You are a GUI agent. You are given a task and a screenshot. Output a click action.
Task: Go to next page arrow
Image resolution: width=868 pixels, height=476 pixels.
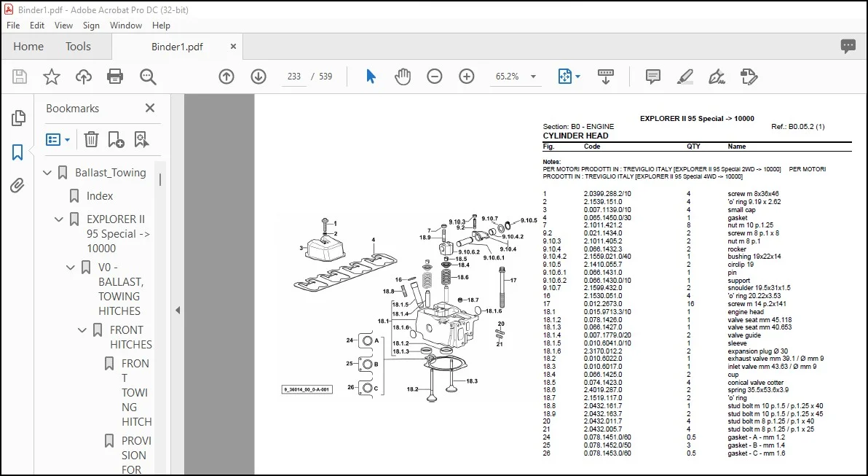(259, 77)
